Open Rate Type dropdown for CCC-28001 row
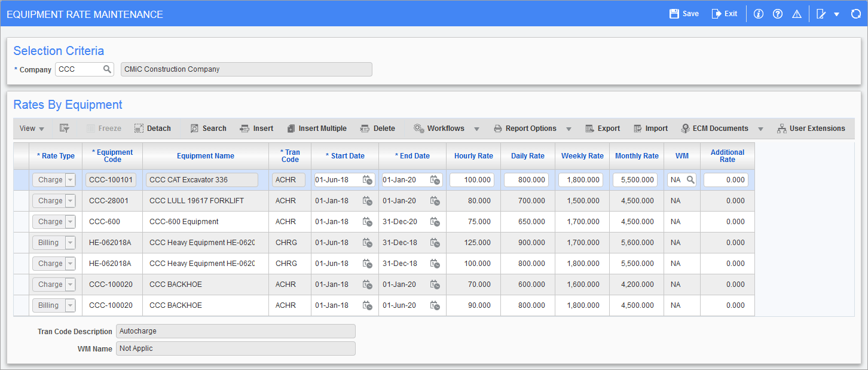The height and width of the screenshot is (370, 868). click(71, 201)
